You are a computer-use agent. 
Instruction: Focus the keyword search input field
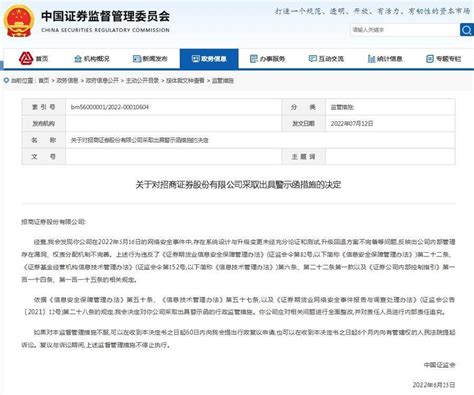[405, 30]
